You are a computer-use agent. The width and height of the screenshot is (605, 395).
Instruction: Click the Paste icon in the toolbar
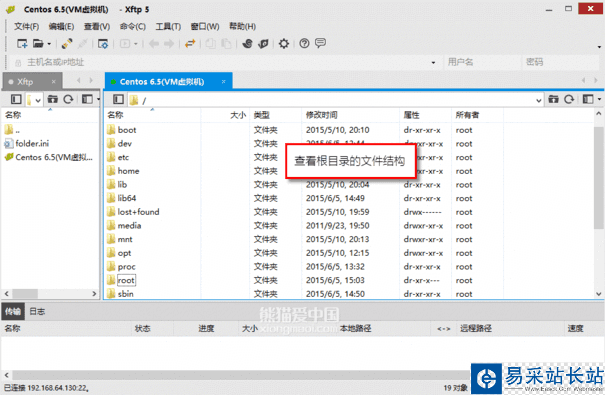click(x=226, y=44)
